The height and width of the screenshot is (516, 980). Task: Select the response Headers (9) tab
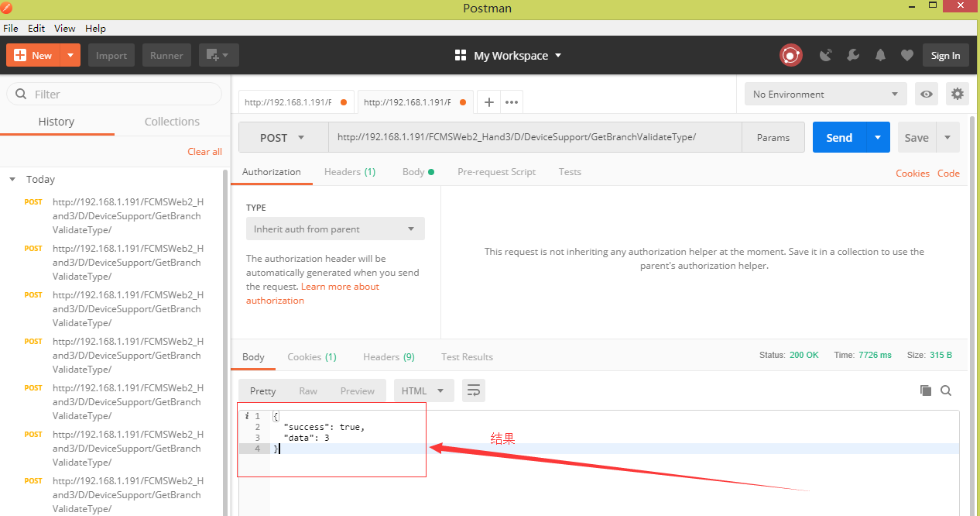pyautogui.click(x=389, y=357)
